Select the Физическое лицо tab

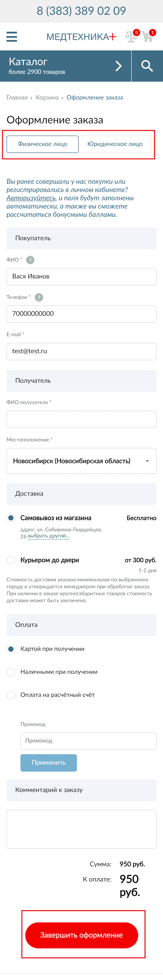point(43,144)
